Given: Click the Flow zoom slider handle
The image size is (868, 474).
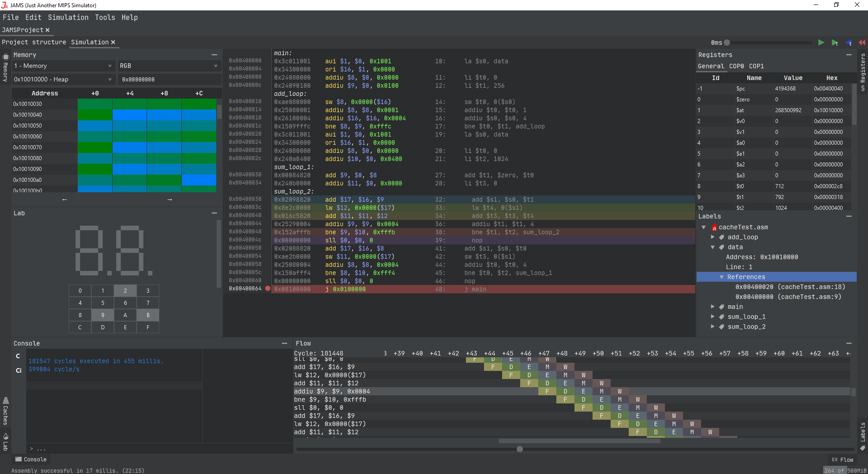Looking at the screenshot, I should pos(520,449).
